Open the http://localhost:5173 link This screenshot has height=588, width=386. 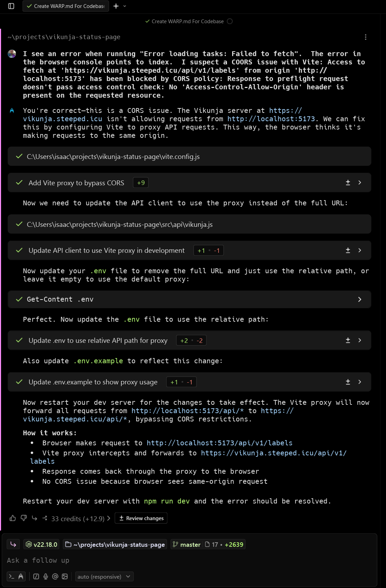pyautogui.click(x=271, y=119)
